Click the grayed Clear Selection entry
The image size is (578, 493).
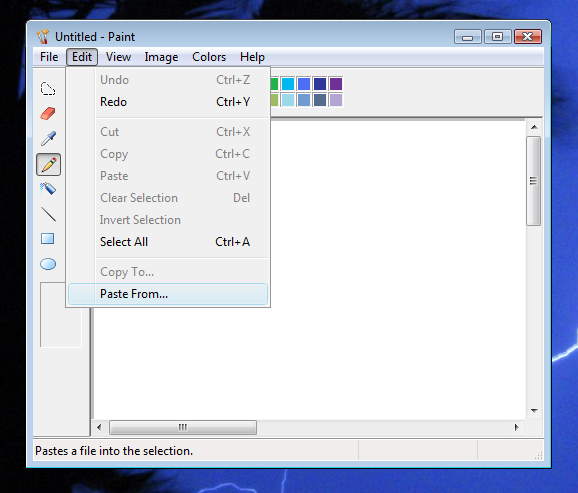pyautogui.click(x=168, y=198)
